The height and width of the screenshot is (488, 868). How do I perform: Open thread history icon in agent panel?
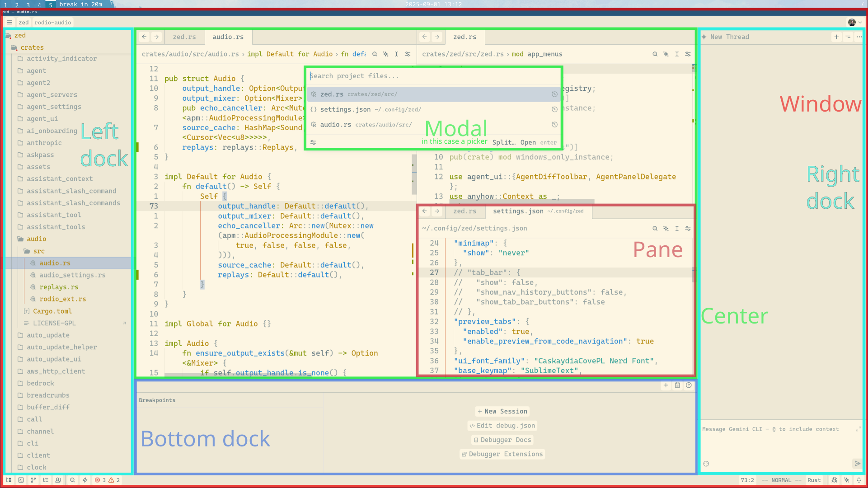tap(848, 37)
